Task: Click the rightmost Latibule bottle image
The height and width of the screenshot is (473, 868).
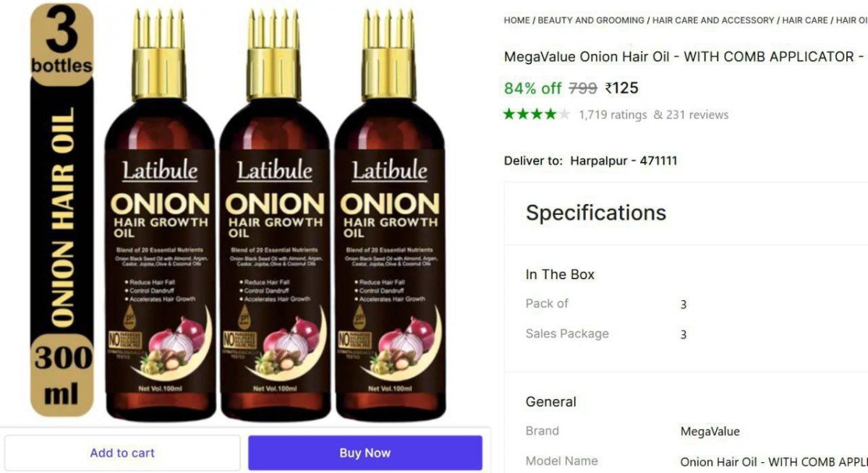Action: point(390,216)
